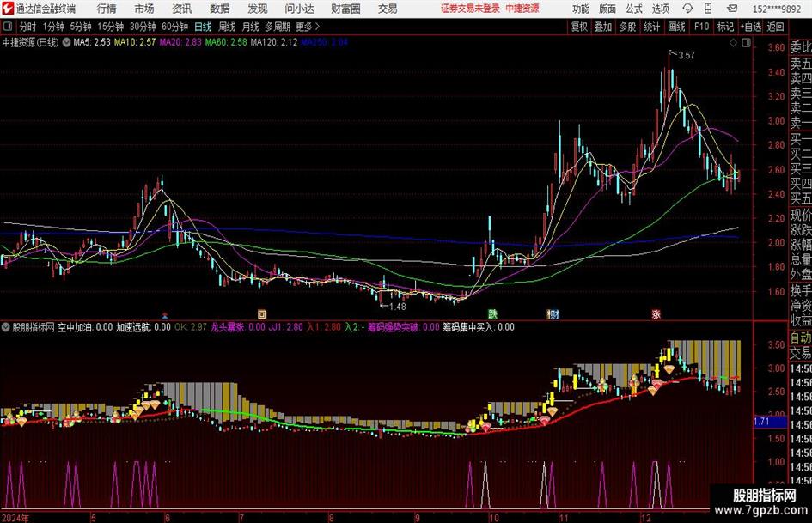The image size is (812, 523).
Task: Switch to 30分钟 period tab
Action: pyautogui.click(x=143, y=27)
